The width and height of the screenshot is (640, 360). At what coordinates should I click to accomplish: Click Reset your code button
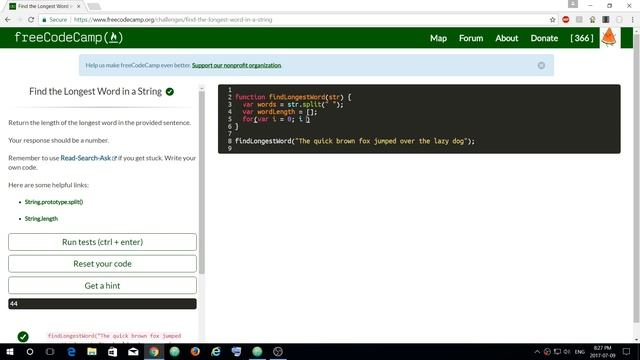[102, 264]
